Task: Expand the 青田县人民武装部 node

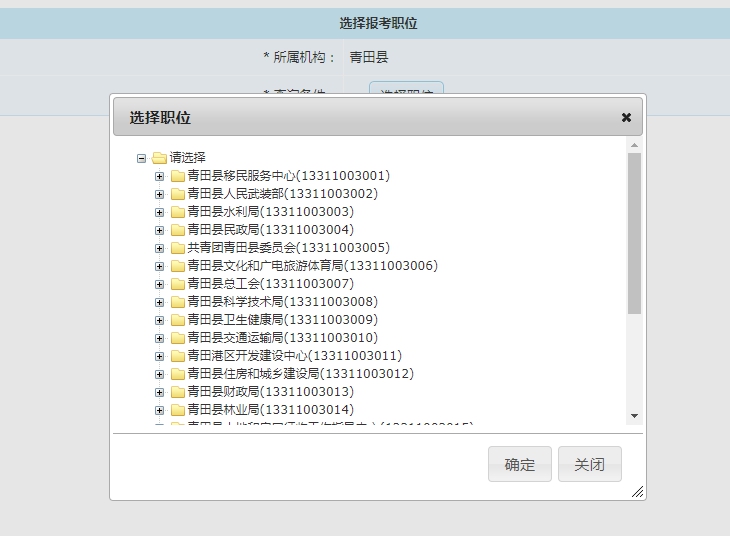Action: 159,194
